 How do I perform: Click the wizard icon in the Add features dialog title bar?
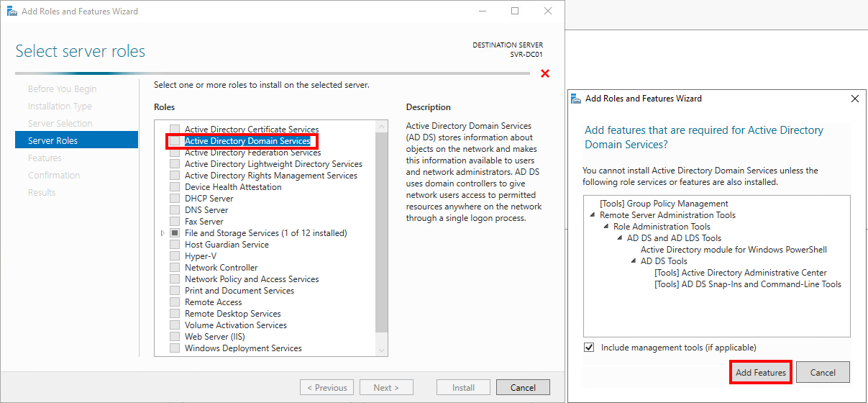click(x=576, y=99)
